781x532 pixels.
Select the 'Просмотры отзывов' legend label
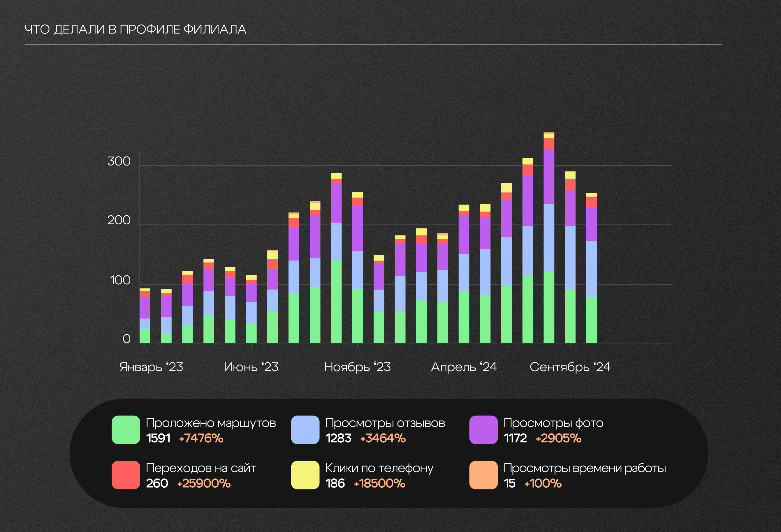(x=385, y=423)
